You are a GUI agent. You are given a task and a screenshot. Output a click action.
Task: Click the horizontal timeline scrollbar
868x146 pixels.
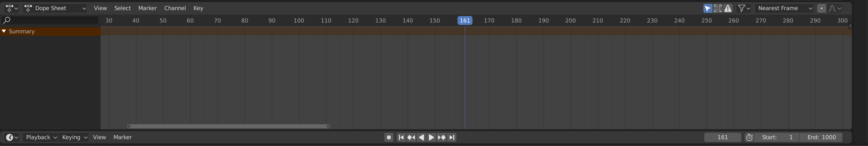click(x=228, y=126)
